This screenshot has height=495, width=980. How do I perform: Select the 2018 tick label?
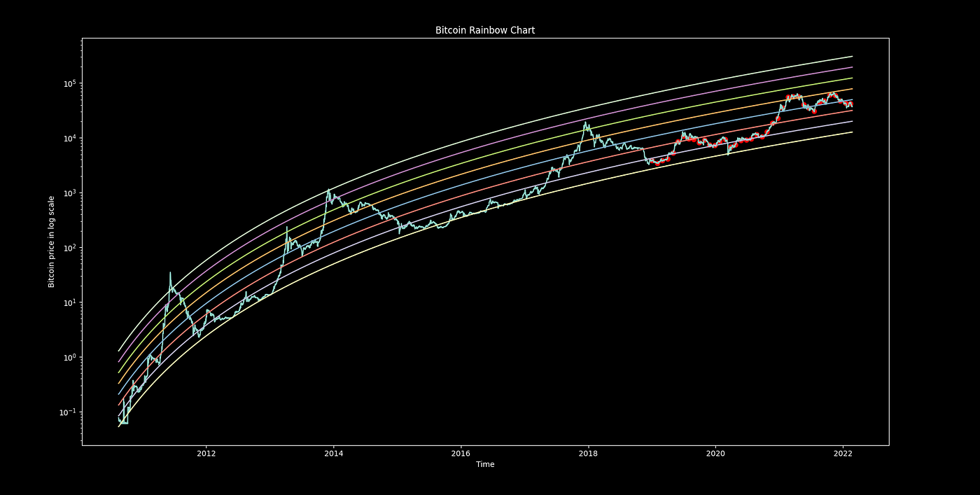point(589,454)
